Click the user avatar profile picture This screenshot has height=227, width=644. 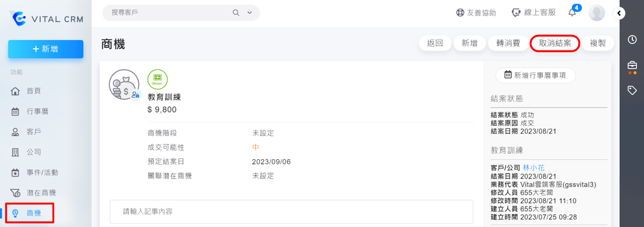(x=596, y=13)
